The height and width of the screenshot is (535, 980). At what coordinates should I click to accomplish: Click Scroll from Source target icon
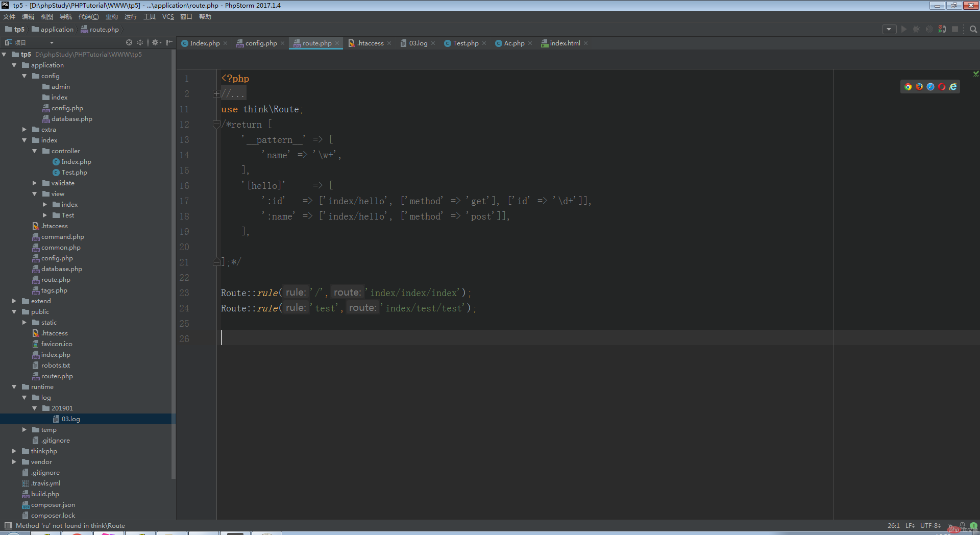[x=129, y=43]
